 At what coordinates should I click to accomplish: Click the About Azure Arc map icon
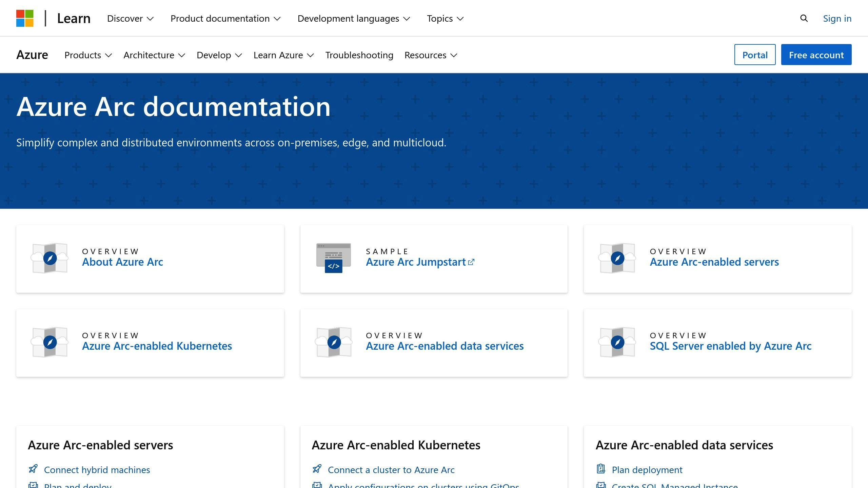[x=50, y=258]
